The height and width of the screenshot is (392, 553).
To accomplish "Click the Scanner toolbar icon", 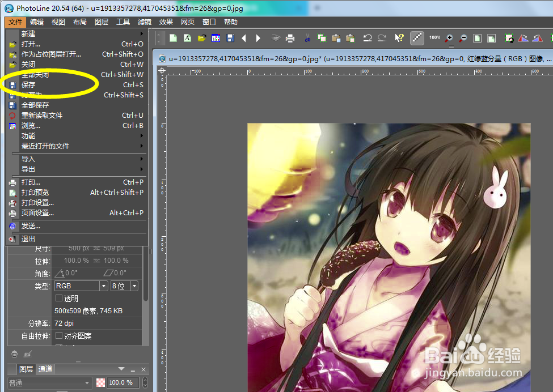I will coord(276,38).
